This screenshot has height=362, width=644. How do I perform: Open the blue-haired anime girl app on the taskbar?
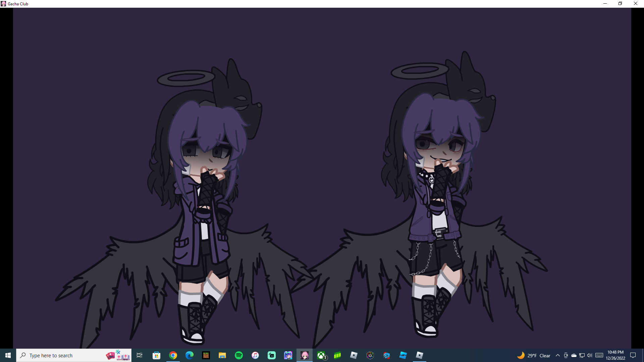tap(288, 355)
